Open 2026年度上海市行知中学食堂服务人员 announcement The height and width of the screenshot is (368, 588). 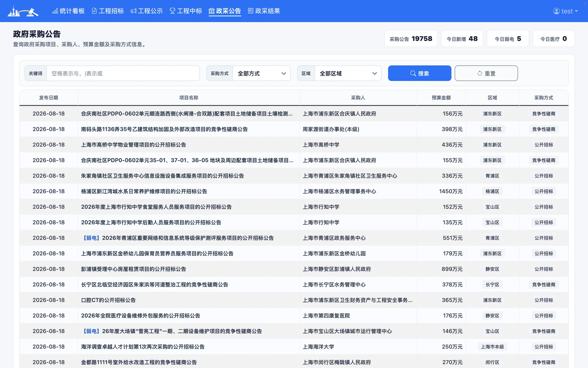point(156,207)
